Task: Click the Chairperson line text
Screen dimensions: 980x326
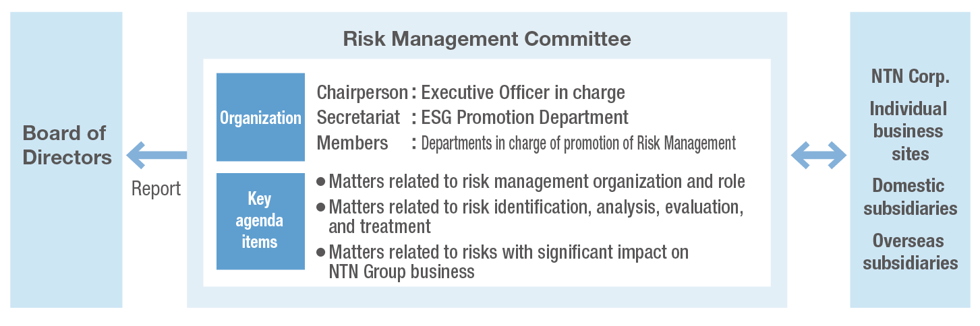Action: click(471, 92)
